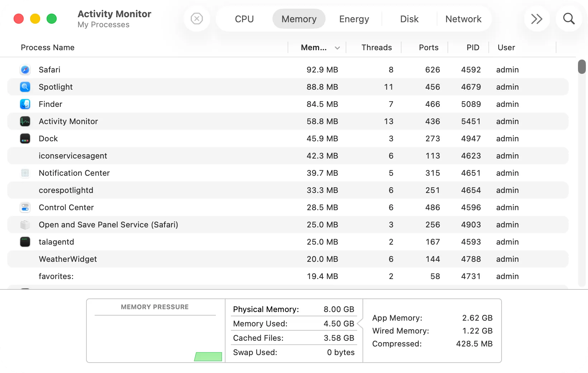Click Activity Monitor's 13 threads value

[389, 121]
